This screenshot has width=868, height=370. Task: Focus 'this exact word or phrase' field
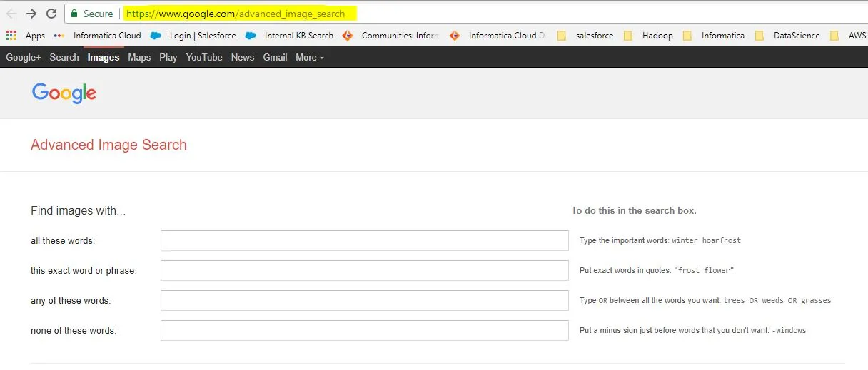pos(365,271)
